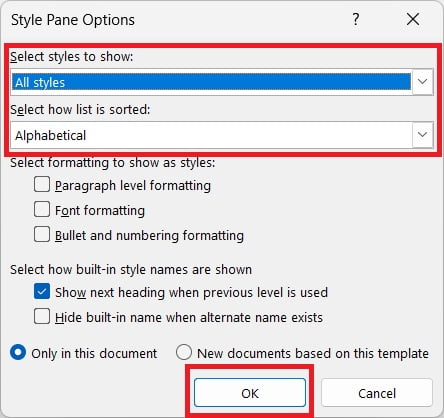The image size is (444, 418).
Task: Confirm with the OK button
Action: [250, 393]
